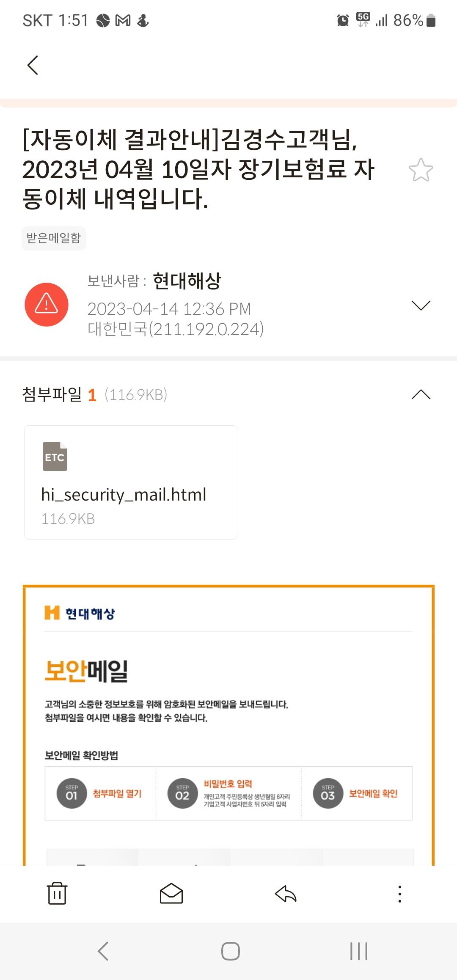Mark email unread with envelope icon
The image size is (457, 980).
pos(171,894)
